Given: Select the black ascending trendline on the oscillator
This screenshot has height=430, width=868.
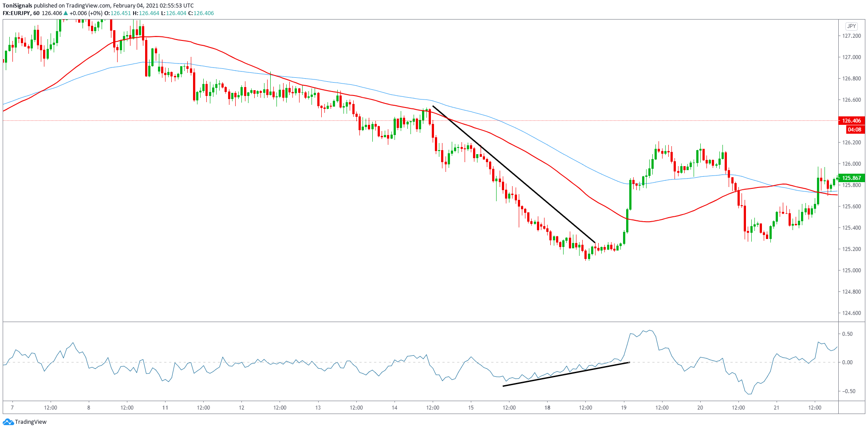Looking at the screenshot, I should click(566, 374).
